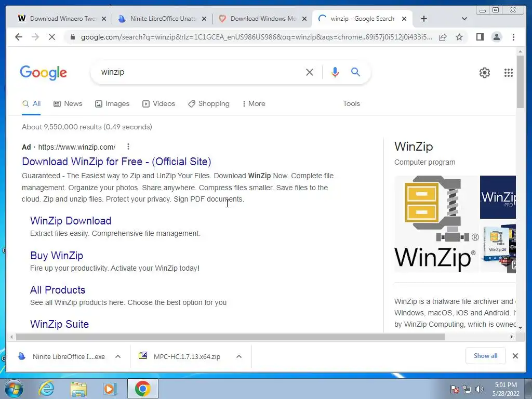Bookmark this page with the star

click(x=459, y=37)
